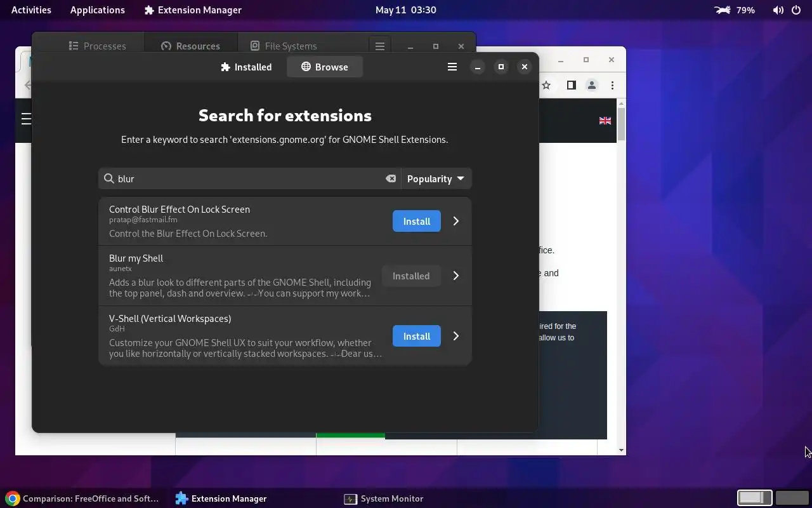The width and height of the screenshot is (812, 508).
Task: Click browser scrollbar down arrow
Action: tap(621, 450)
